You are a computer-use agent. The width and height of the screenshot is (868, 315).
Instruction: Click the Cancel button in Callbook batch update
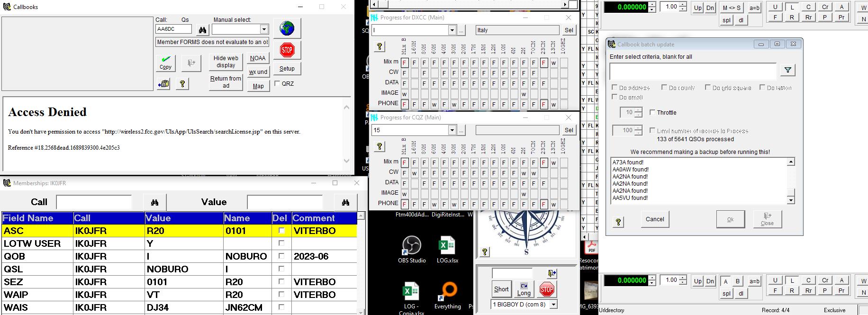pyautogui.click(x=655, y=219)
